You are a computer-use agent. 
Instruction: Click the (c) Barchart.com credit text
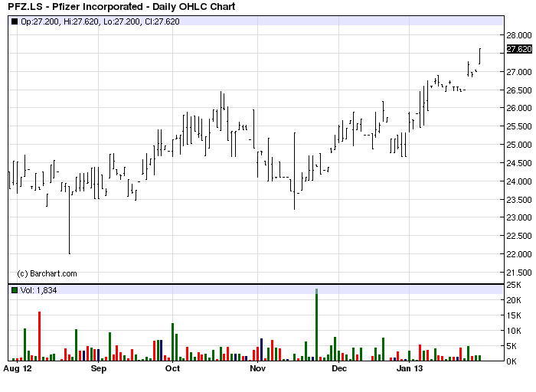pos(47,273)
